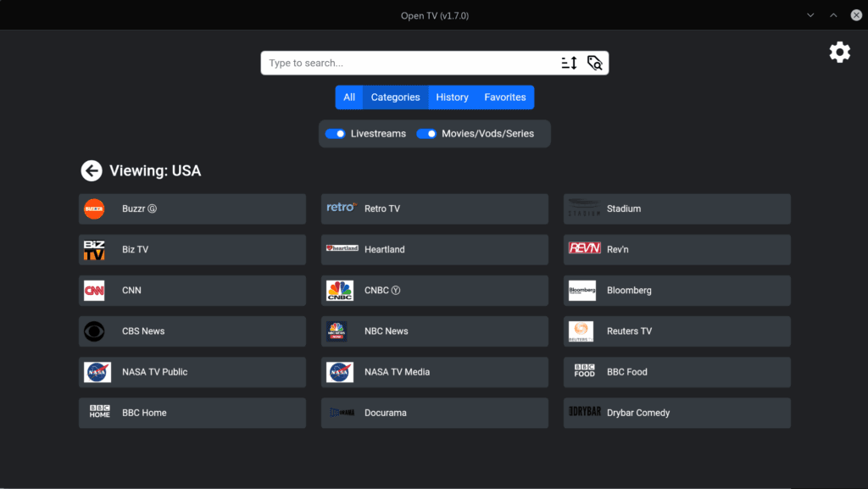Click the keyword search icon in search bar
Image resolution: width=868 pixels, height=489 pixels.
595,63
